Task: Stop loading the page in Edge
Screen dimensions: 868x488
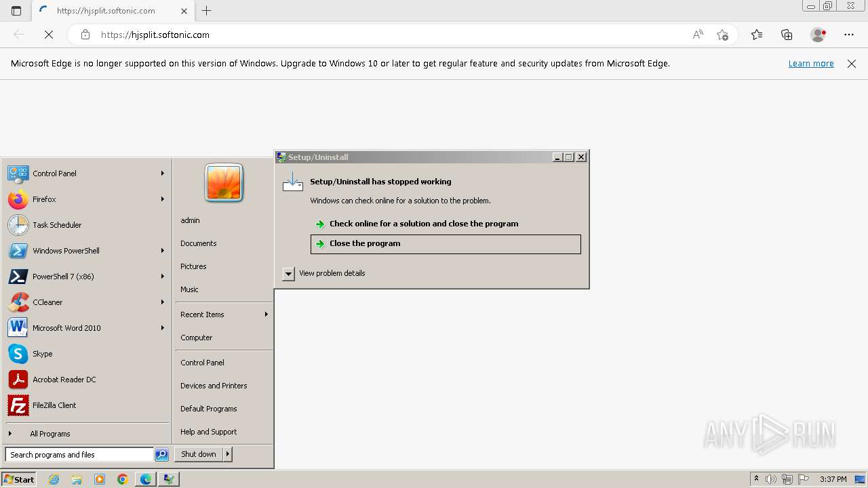Action: coord(49,35)
